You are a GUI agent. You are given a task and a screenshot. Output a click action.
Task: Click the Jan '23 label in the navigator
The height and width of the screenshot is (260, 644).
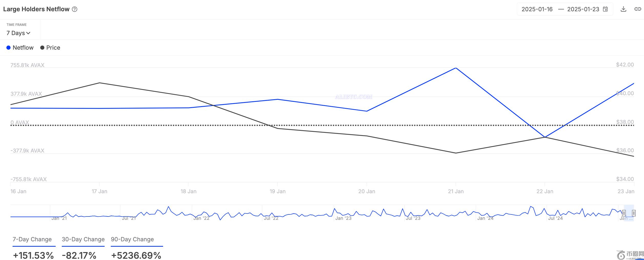(x=343, y=218)
